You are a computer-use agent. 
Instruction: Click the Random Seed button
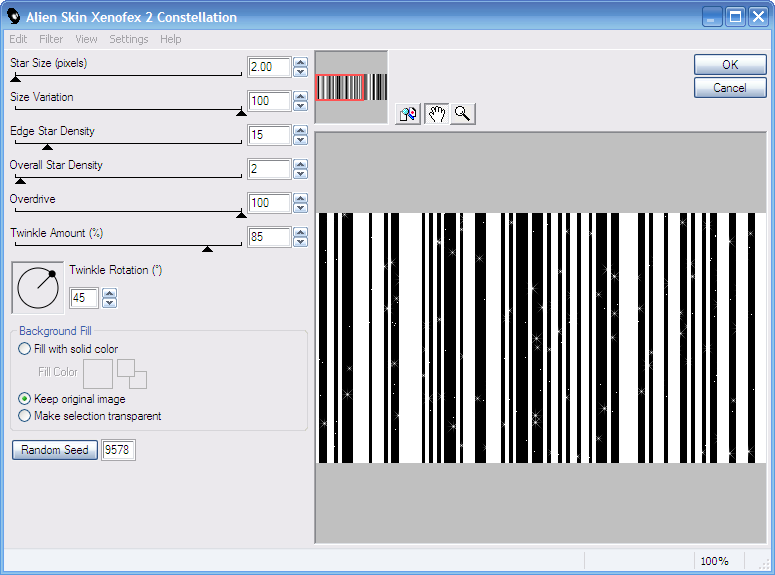click(56, 450)
